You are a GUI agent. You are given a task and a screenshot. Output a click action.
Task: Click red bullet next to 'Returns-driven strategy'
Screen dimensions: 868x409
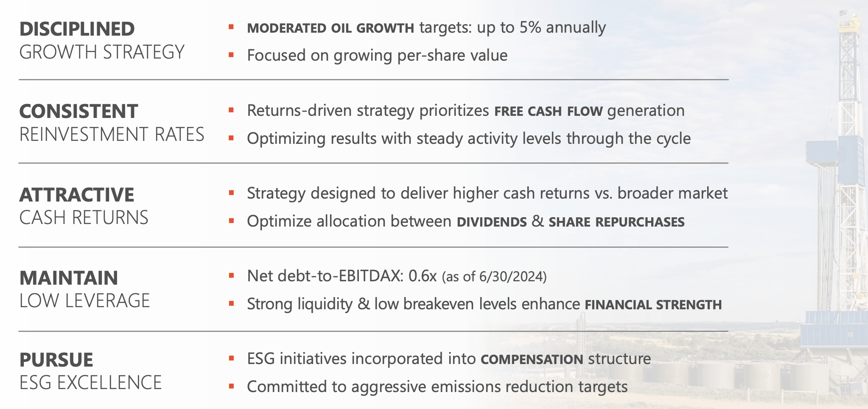coord(231,110)
